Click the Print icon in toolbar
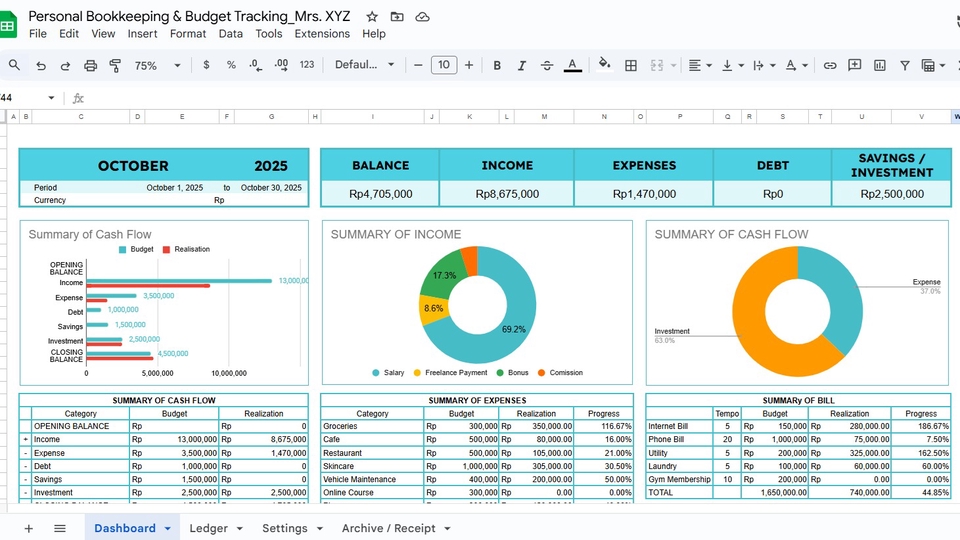960x540 pixels. click(x=91, y=65)
